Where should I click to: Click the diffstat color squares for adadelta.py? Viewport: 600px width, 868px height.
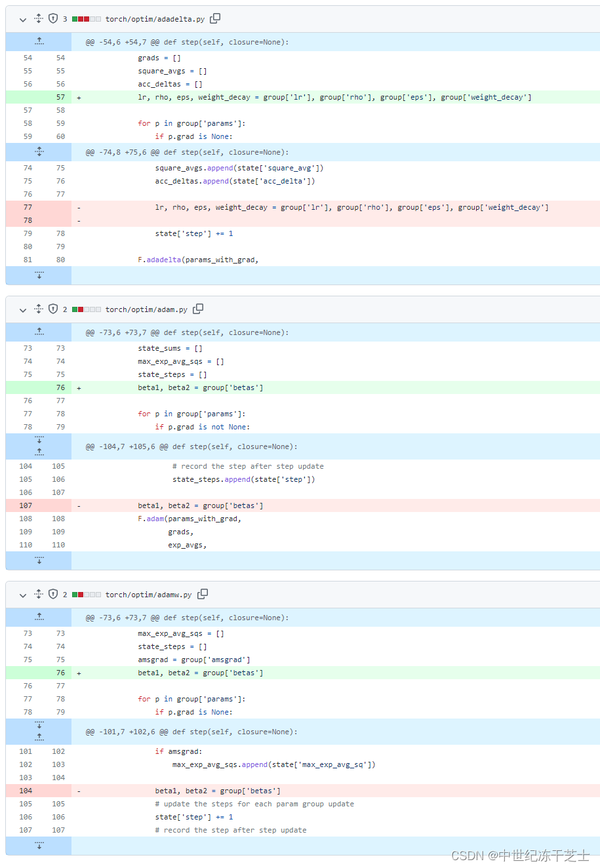(87, 19)
